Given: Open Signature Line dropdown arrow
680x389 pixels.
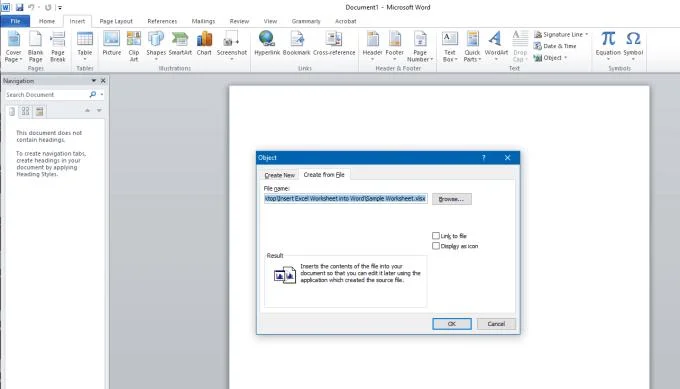Looking at the screenshot, I should pyautogui.click(x=586, y=34).
